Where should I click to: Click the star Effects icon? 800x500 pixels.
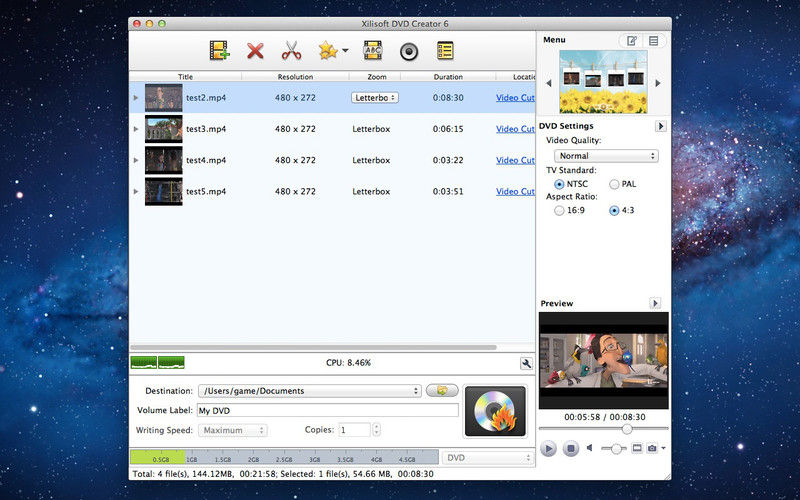pos(328,51)
